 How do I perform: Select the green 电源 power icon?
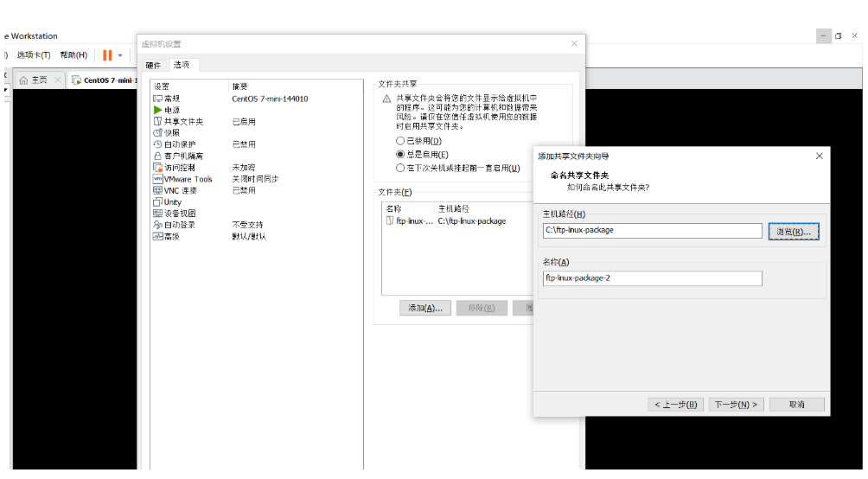pyautogui.click(x=157, y=110)
